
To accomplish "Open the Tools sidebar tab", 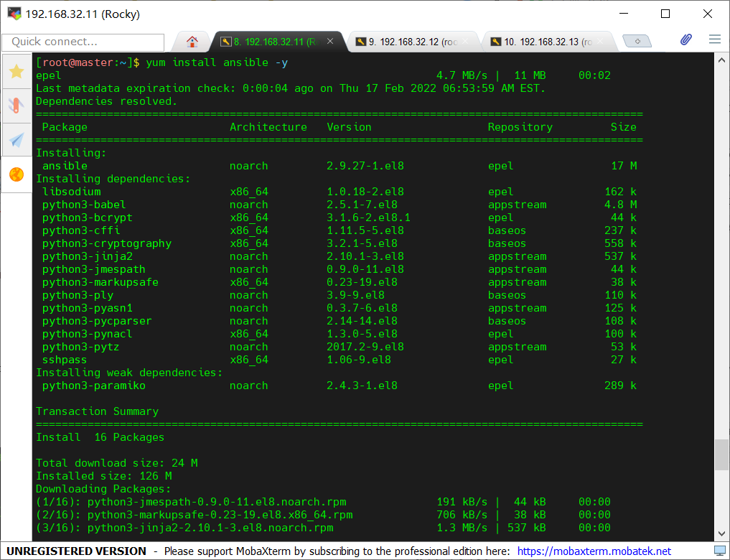I will click(17, 106).
